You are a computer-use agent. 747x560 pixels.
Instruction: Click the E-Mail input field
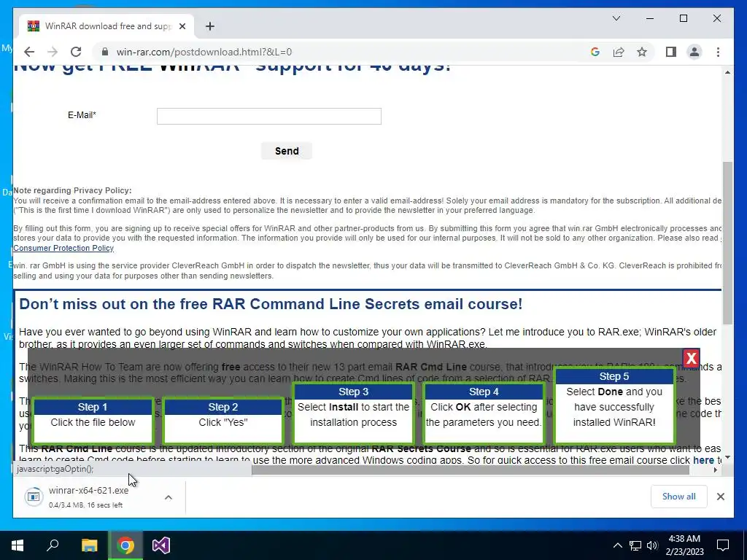268,116
